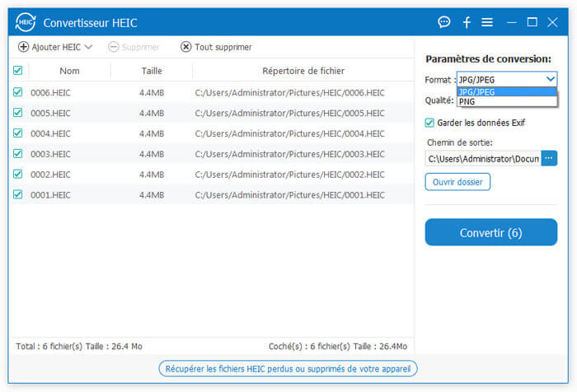The height and width of the screenshot is (392, 577).
Task: Uncheck the 0003.HEIC file checkbox
Action: pos(18,154)
